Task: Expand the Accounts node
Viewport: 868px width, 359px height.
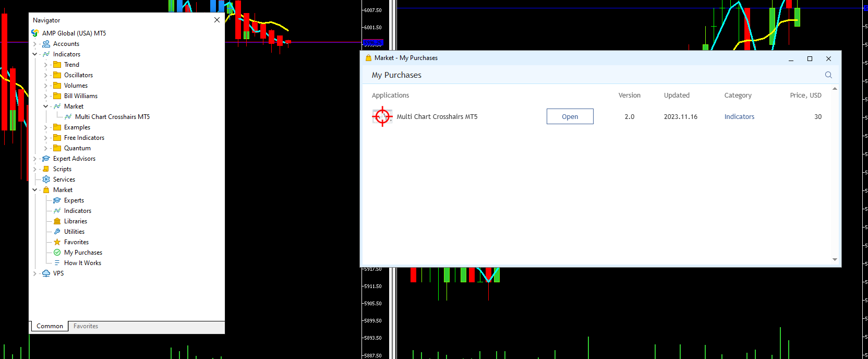Action: click(35, 44)
